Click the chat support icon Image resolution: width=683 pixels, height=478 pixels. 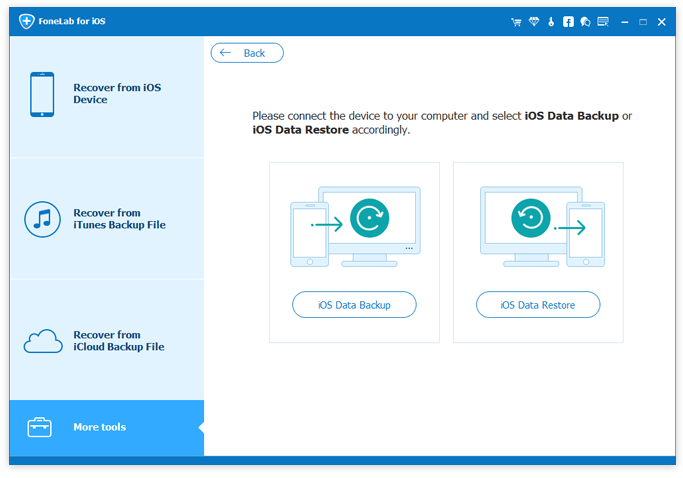585,22
